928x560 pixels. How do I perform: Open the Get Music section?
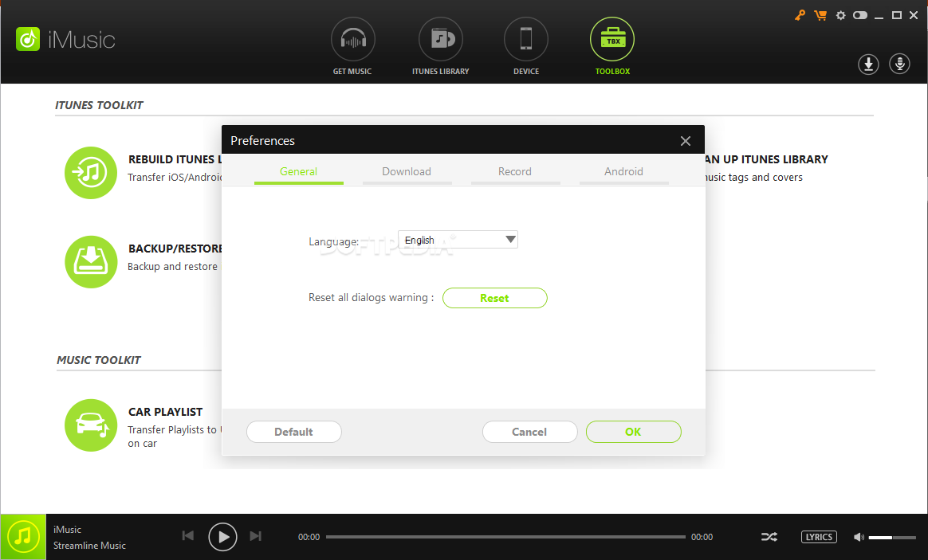tap(352, 39)
